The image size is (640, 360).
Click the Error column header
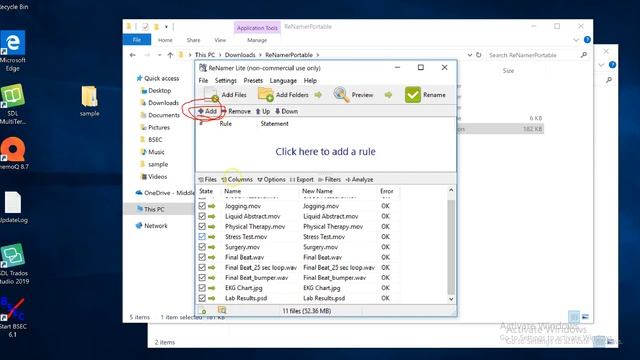(388, 191)
